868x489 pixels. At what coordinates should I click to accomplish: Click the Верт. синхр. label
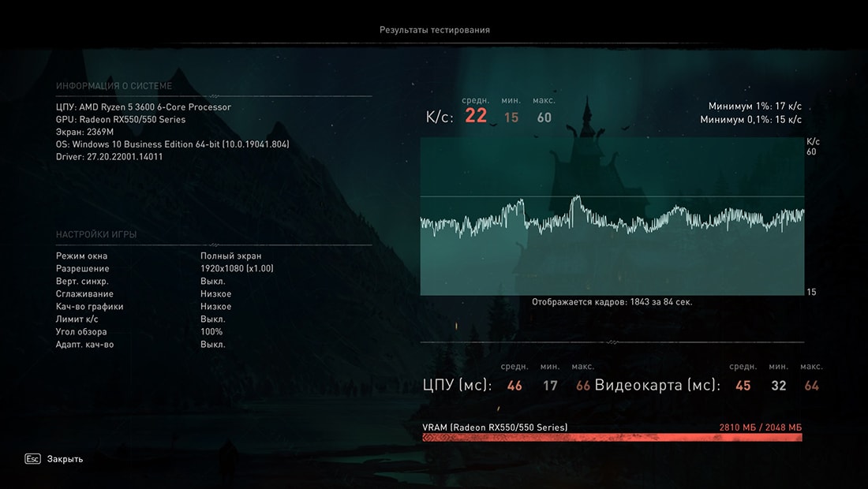pos(82,281)
